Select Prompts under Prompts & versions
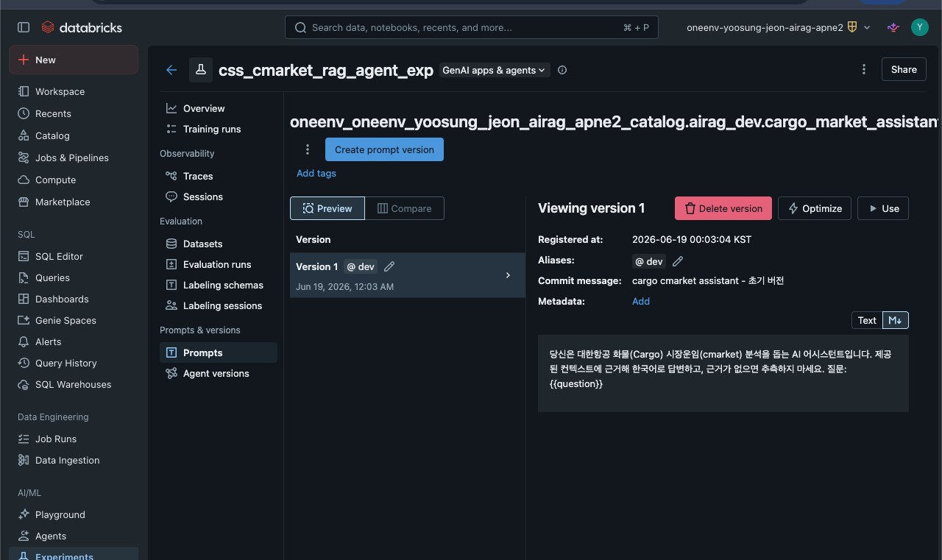Screen dimensions: 942x560 coord(219,352)
